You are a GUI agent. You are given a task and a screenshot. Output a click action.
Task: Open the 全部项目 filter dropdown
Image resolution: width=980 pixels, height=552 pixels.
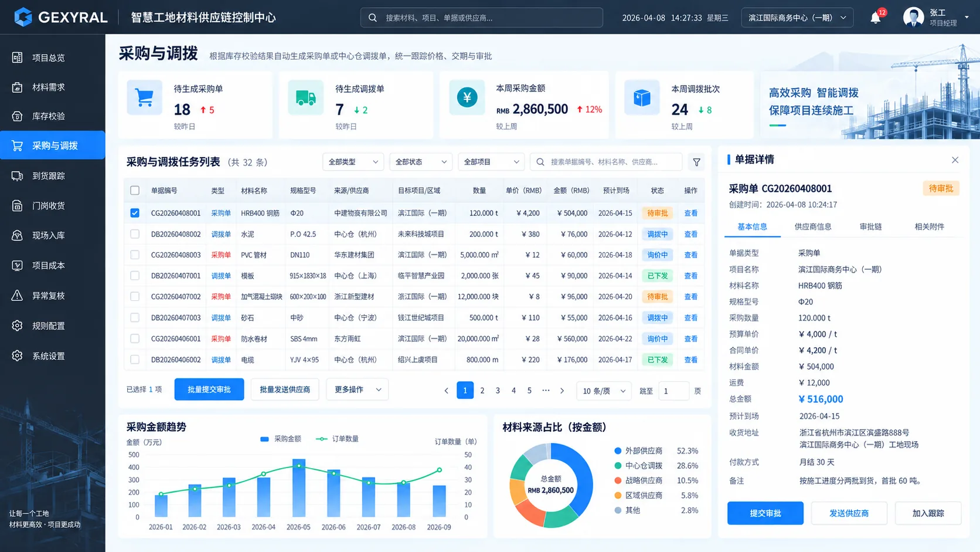[491, 162]
